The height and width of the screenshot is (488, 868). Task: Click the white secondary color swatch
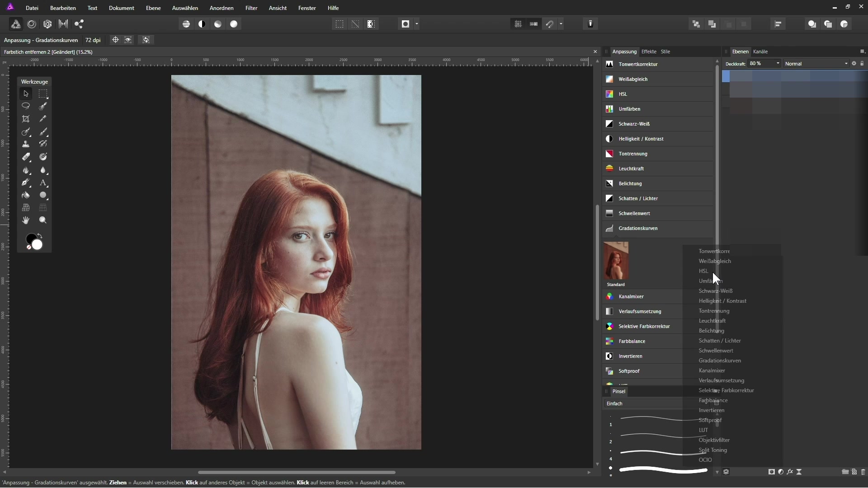(38, 245)
